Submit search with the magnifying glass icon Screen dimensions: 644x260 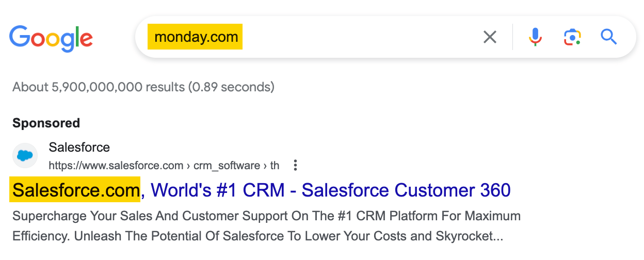coord(609,37)
